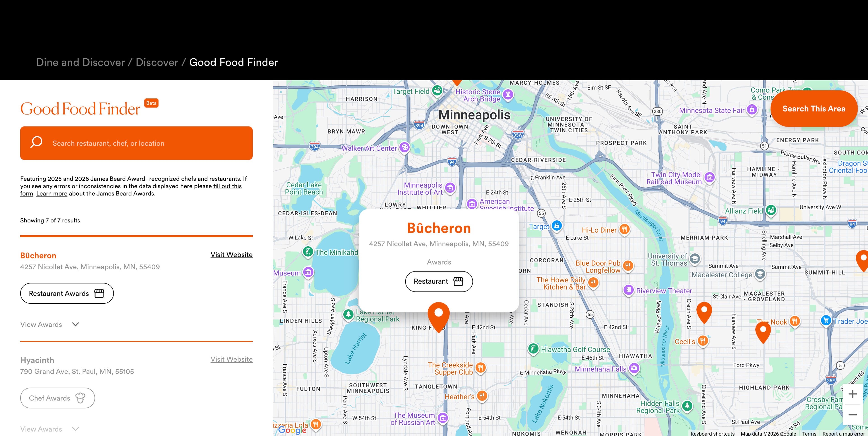
Task: Click the 'Showing 7 of 7 results' text
Action: 50,221
